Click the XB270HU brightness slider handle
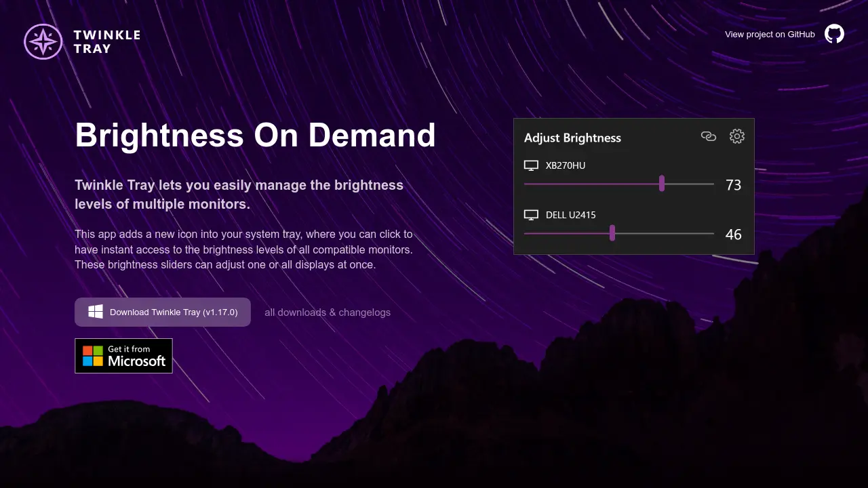The width and height of the screenshot is (868, 488). 661,184
